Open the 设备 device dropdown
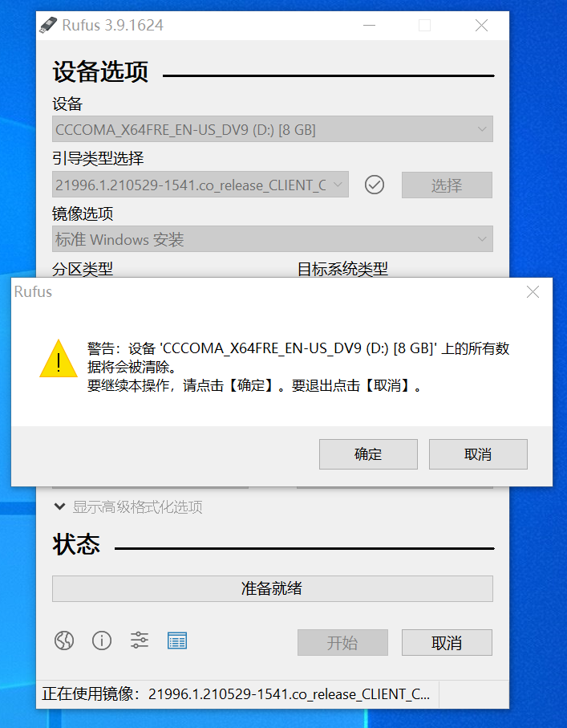Image resolution: width=567 pixels, height=728 pixels. pos(273,129)
